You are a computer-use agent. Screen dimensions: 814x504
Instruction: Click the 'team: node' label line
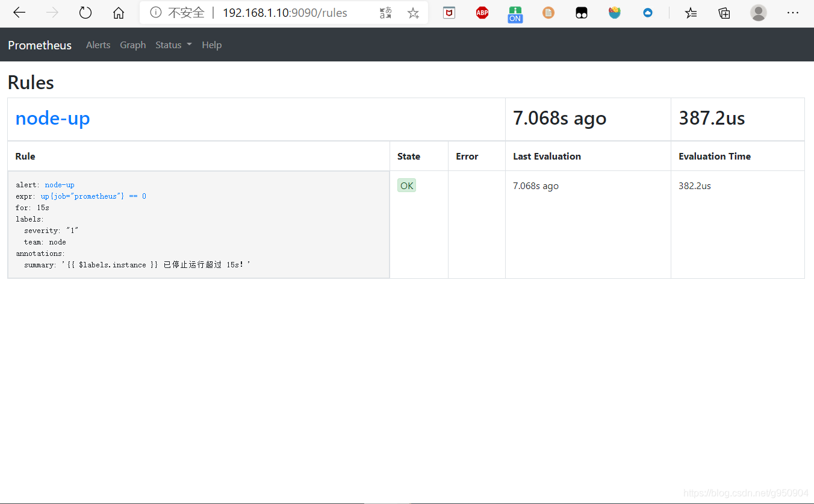(x=45, y=242)
